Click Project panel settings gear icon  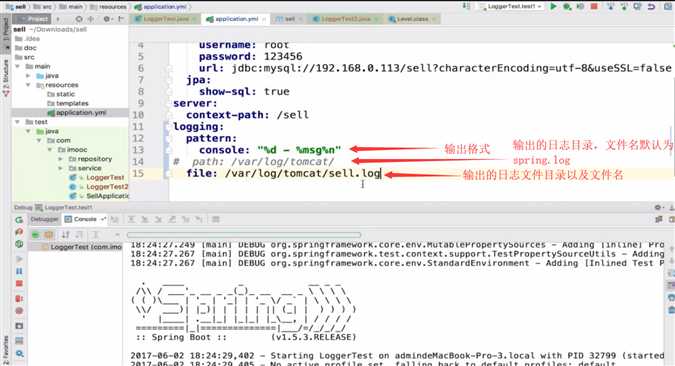pos(106,19)
